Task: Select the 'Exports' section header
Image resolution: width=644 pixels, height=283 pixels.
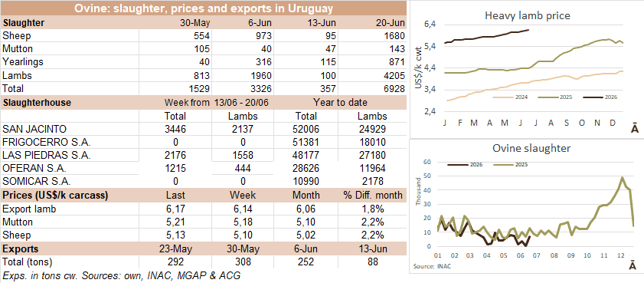Action: point(21,248)
